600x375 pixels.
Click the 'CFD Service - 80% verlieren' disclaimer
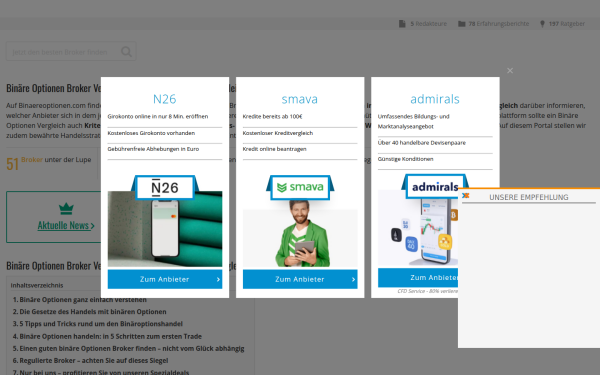(427, 291)
